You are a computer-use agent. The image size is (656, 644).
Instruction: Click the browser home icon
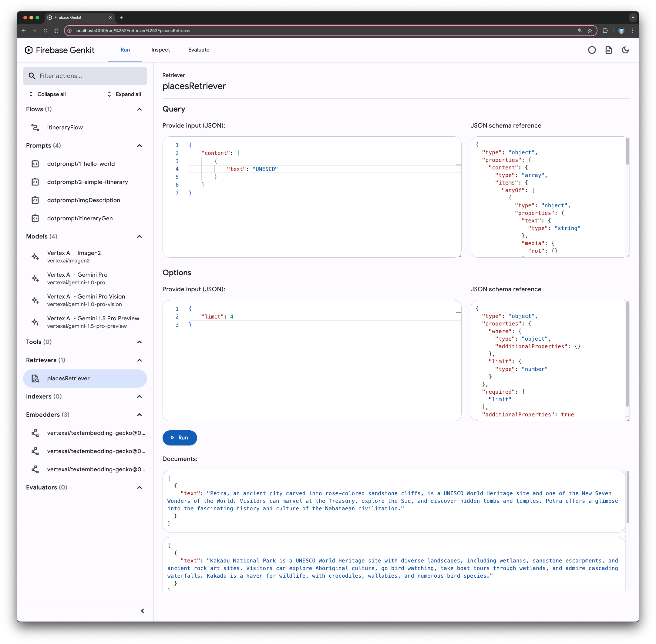(56, 30)
